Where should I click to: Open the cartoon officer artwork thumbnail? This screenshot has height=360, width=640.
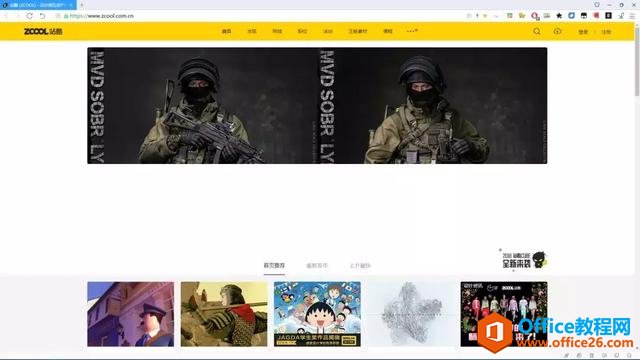click(x=131, y=314)
